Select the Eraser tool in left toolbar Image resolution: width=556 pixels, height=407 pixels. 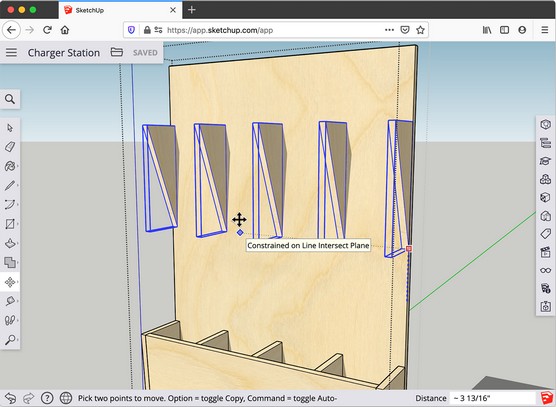10,147
